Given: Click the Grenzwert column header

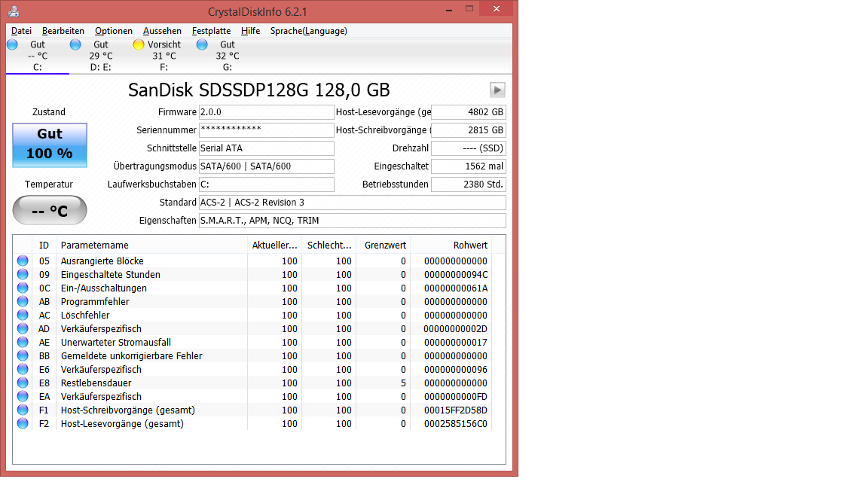Looking at the screenshot, I should coord(383,245).
